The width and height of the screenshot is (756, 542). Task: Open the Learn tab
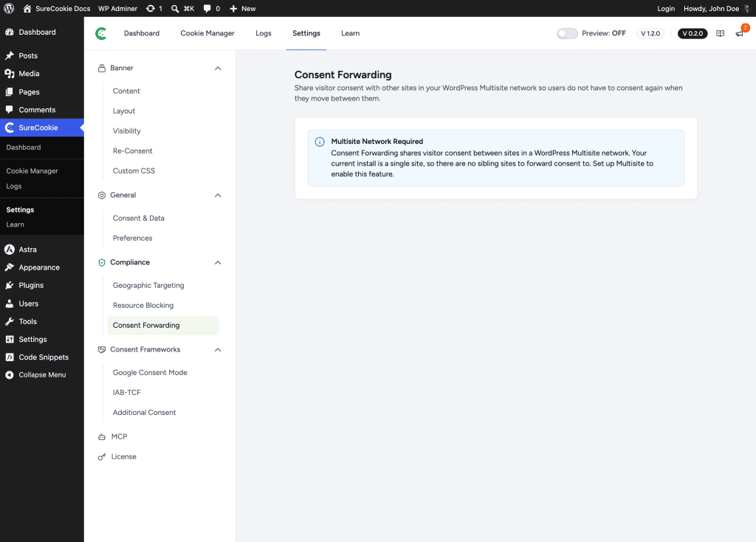click(350, 33)
